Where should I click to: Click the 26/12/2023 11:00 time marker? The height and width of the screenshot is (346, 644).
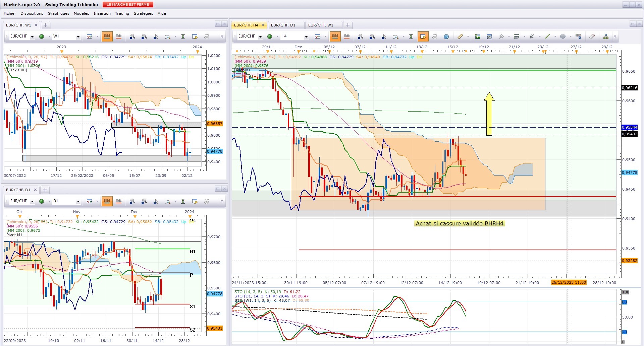click(x=569, y=282)
